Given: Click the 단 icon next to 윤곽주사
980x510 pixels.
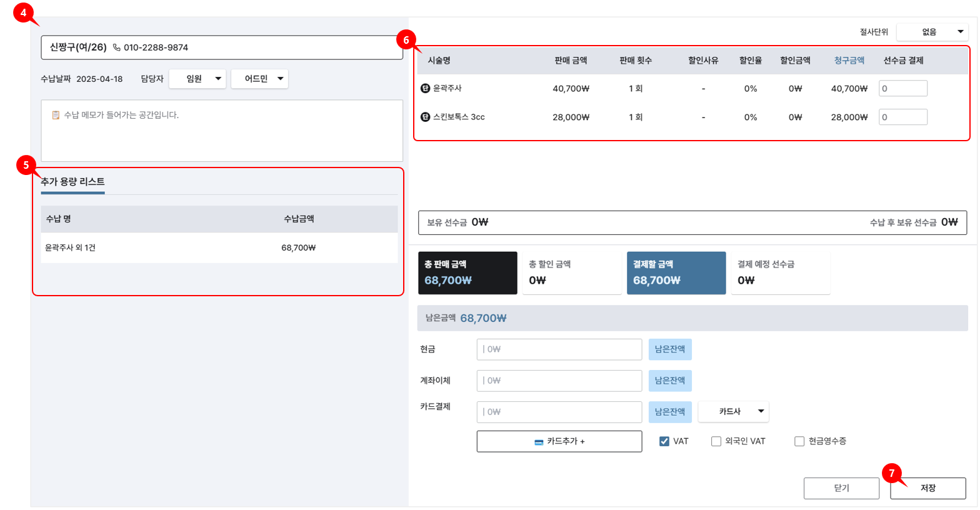Looking at the screenshot, I should coord(425,88).
